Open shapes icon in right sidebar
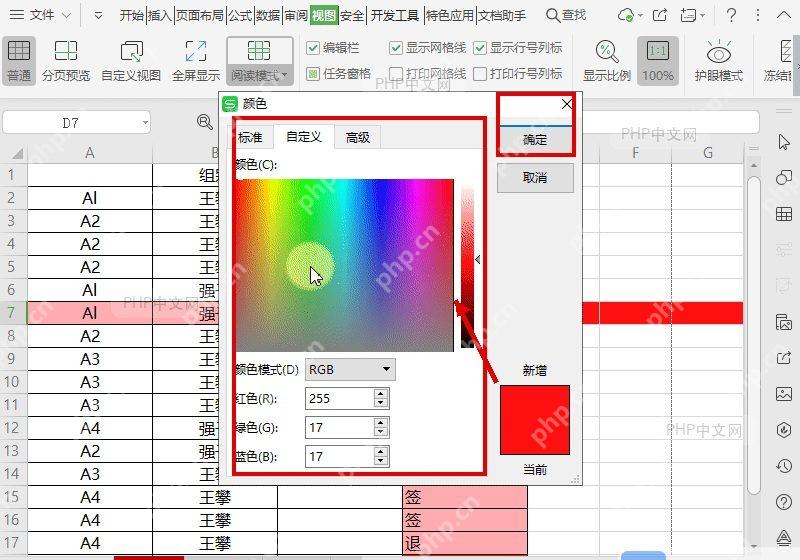Viewport: 800px width, 560px height. [784, 177]
